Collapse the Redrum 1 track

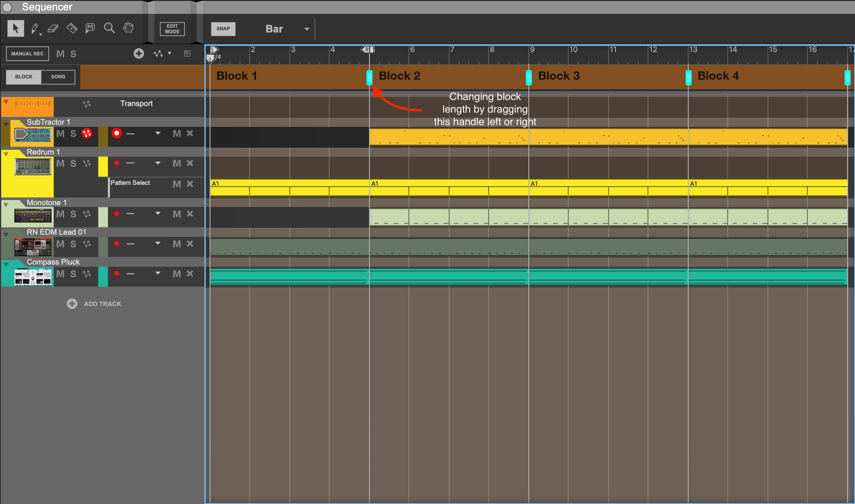coord(6,154)
